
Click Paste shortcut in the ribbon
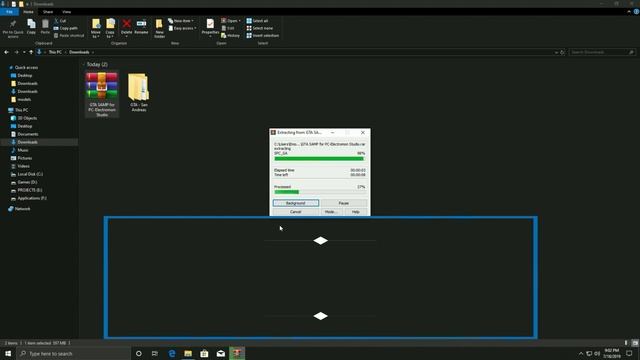[x=69, y=36]
